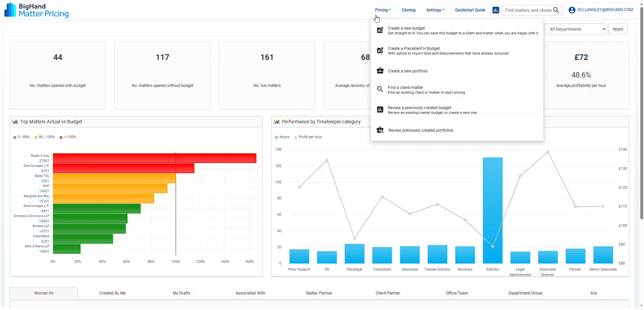
Task: Click the blue dashboard chart icon in navbar
Action: pos(496,10)
